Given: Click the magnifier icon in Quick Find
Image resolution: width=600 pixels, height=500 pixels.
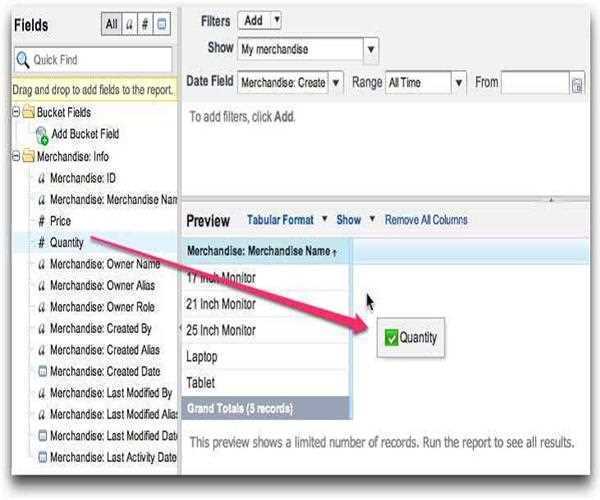Looking at the screenshot, I should [22, 59].
